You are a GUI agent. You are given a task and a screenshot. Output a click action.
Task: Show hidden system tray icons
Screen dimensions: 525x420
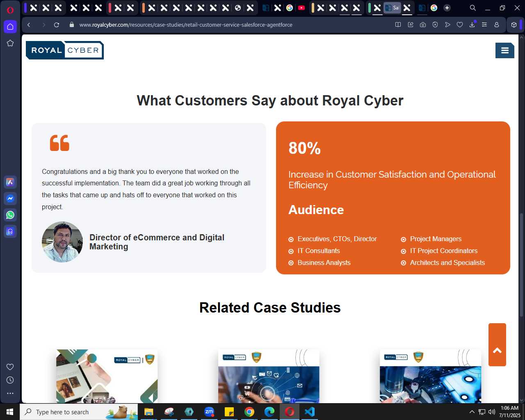click(x=472, y=412)
